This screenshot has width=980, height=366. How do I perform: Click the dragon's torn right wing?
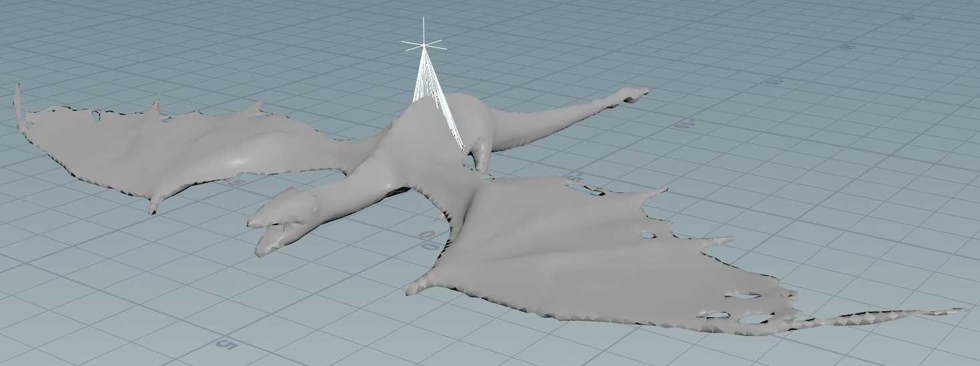[600, 257]
